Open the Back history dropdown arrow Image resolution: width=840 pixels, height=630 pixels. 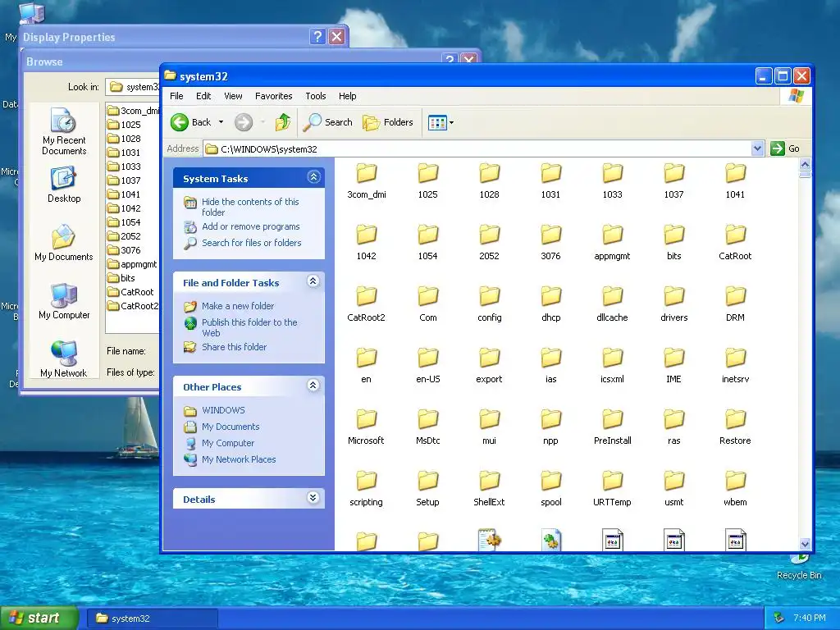click(221, 122)
